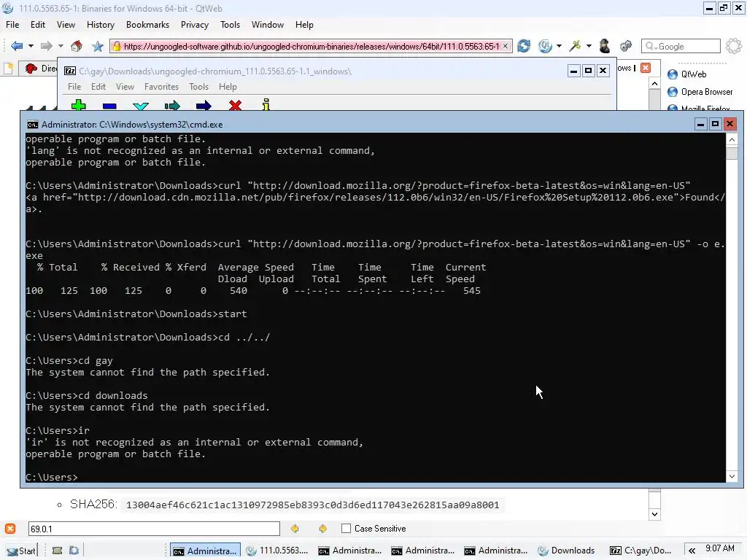
Task: Open 7-Zip Favorites menu
Action: tap(161, 87)
